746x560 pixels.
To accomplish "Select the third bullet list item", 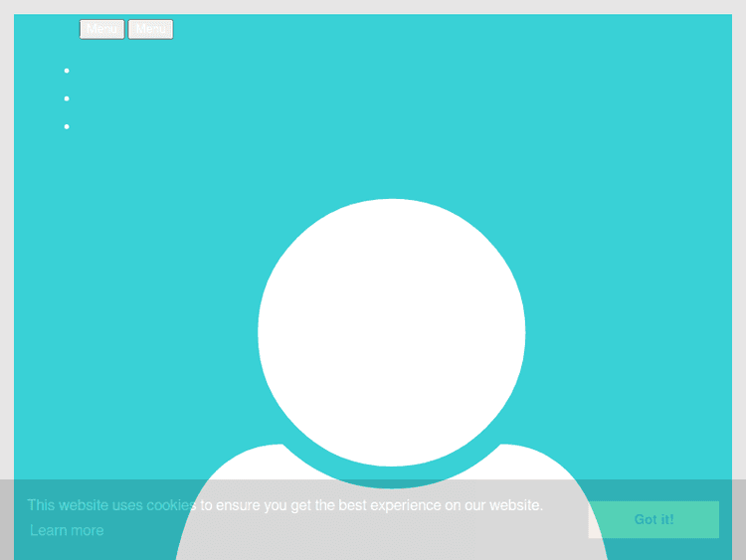I will tap(67, 126).
